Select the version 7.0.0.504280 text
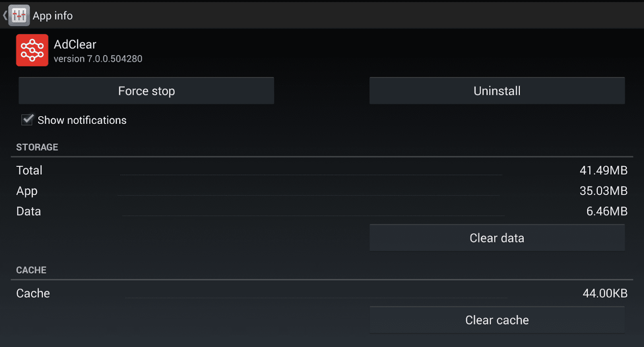The width and height of the screenshot is (644, 347). (x=98, y=59)
